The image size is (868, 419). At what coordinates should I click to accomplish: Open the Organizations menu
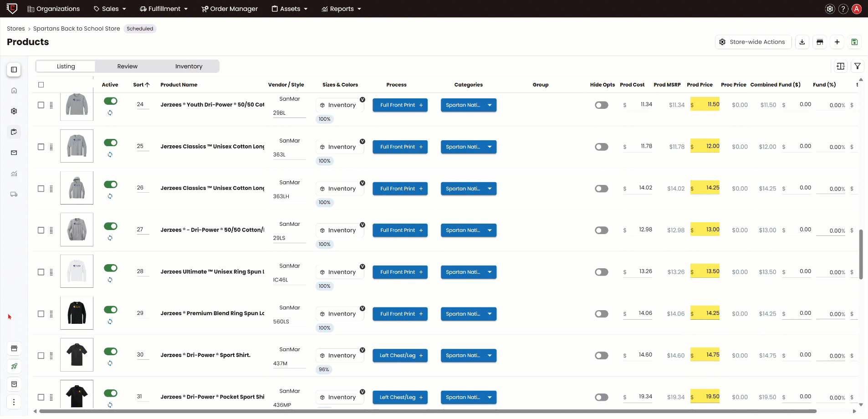pos(54,9)
